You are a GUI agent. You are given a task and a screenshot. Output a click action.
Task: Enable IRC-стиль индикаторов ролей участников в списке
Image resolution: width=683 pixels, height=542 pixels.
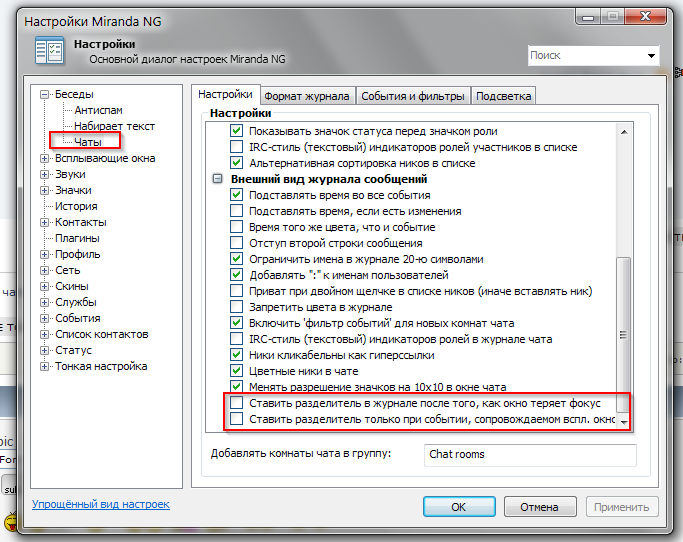[x=237, y=147]
